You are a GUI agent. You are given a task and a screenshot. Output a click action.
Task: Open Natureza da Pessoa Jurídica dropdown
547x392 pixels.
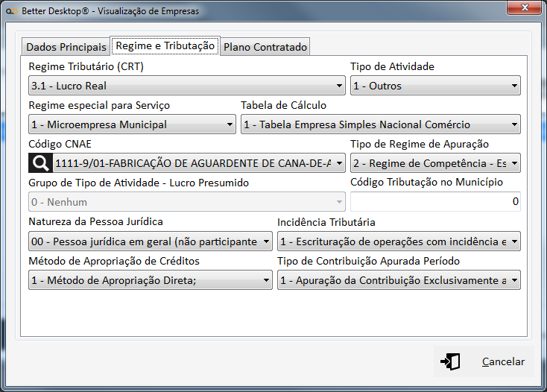pos(151,241)
